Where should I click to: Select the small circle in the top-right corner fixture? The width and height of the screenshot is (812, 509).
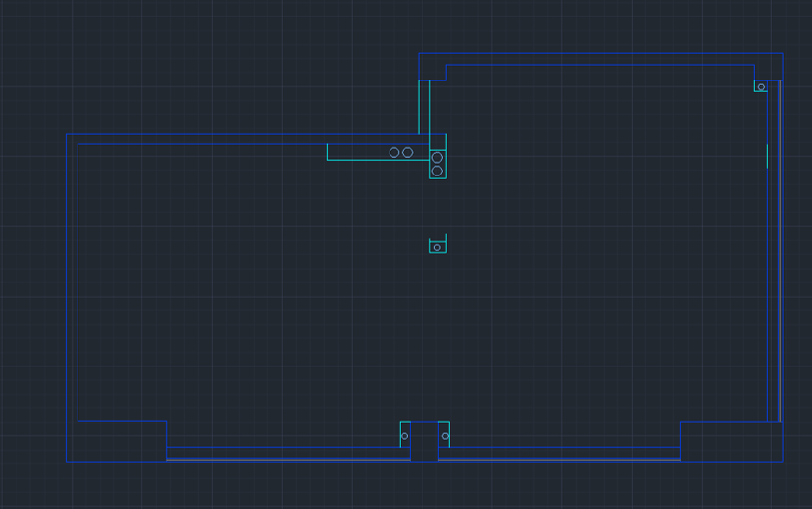tap(761, 87)
